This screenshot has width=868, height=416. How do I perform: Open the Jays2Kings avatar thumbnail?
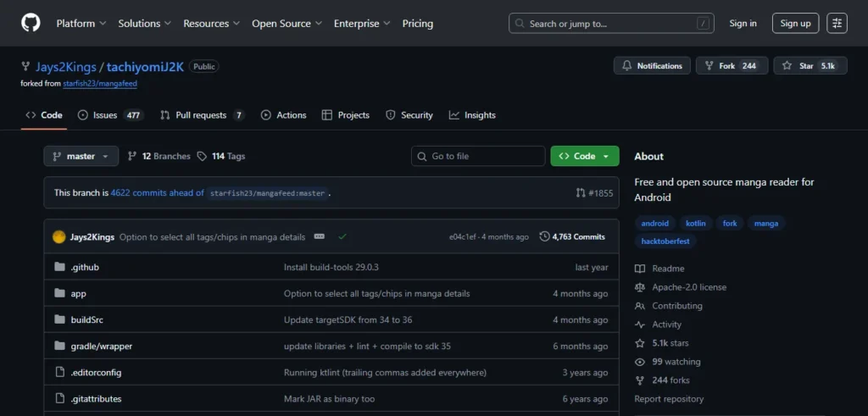tap(59, 237)
